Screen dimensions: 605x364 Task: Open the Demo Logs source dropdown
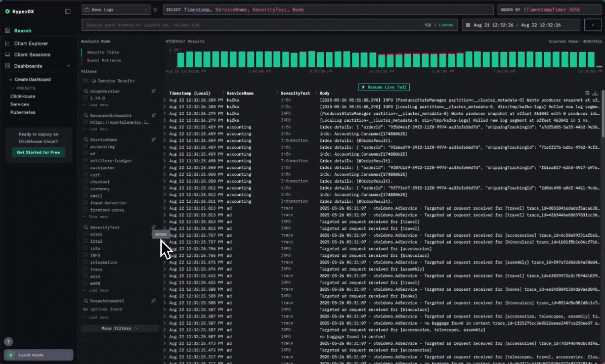115,10
